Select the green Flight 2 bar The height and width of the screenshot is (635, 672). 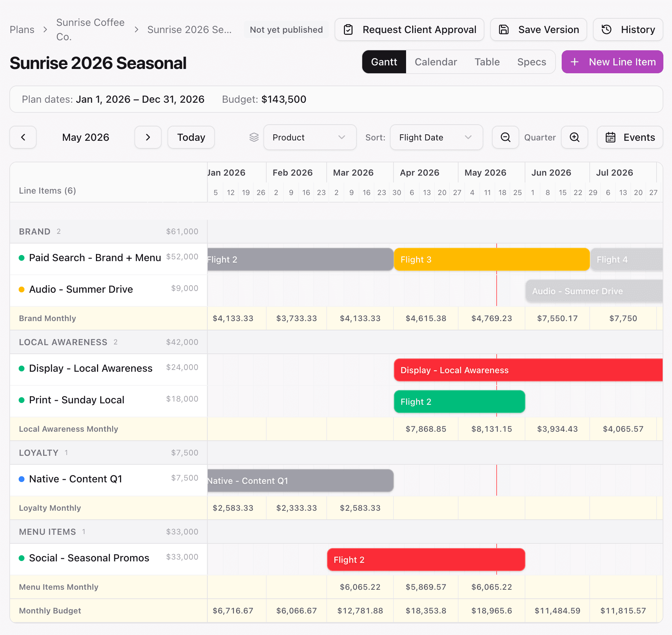460,402
